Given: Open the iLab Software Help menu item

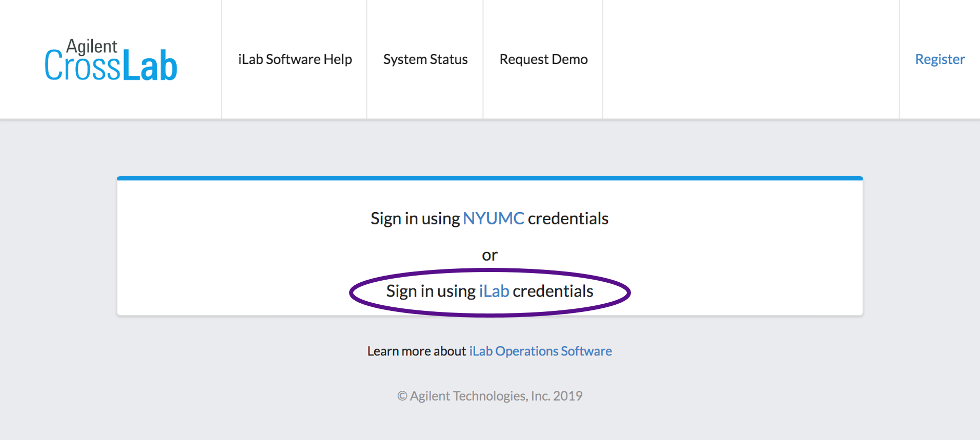Looking at the screenshot, I should (295, 59).
